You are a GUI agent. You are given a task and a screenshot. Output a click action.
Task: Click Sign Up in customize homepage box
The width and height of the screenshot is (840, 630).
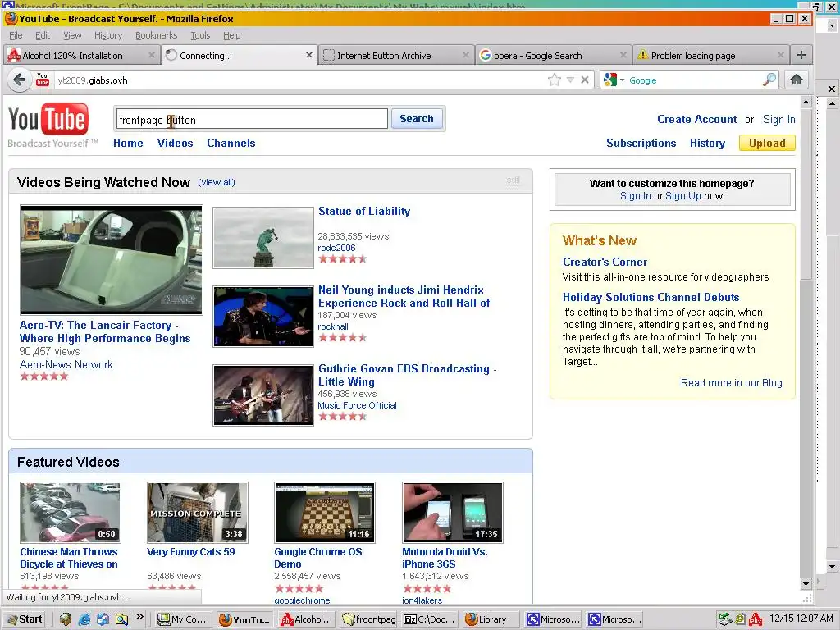coord(683,196)
